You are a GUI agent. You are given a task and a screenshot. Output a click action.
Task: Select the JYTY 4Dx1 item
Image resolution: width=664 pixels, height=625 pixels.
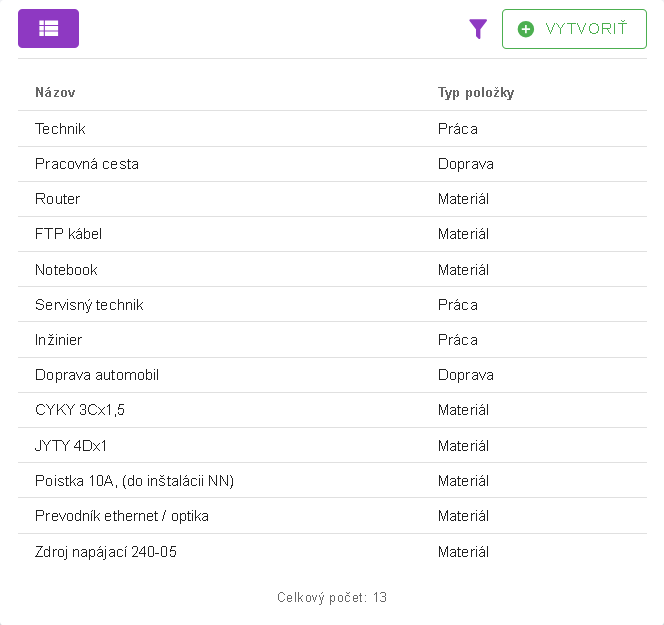point(71,446)
